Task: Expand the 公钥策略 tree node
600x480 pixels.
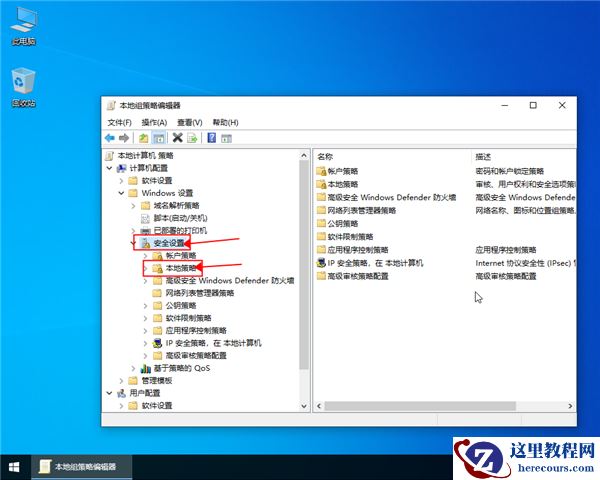Action: pyautogui.click(x=145, y=305)
